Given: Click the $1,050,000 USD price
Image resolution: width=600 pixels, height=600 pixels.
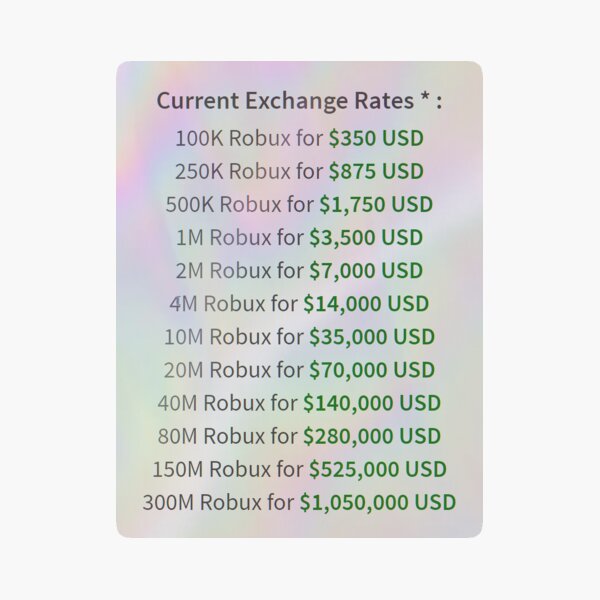Looking at the screenshot, I should coord(378,502).
